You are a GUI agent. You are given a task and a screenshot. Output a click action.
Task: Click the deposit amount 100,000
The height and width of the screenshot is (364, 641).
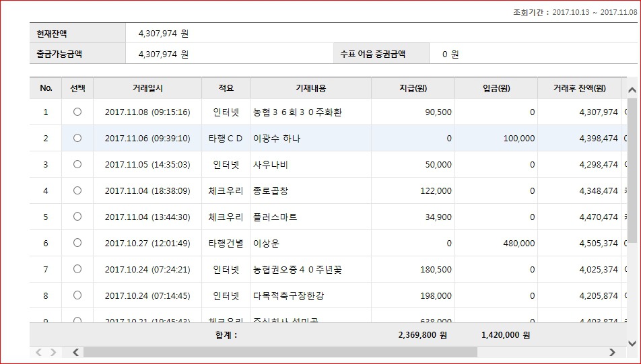518,139
